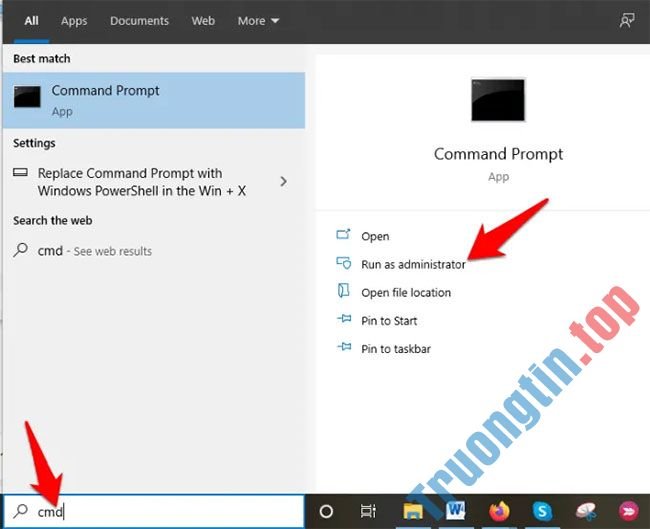Click the Open file location icon
650x529 pixels.
[x=343, y=291]
